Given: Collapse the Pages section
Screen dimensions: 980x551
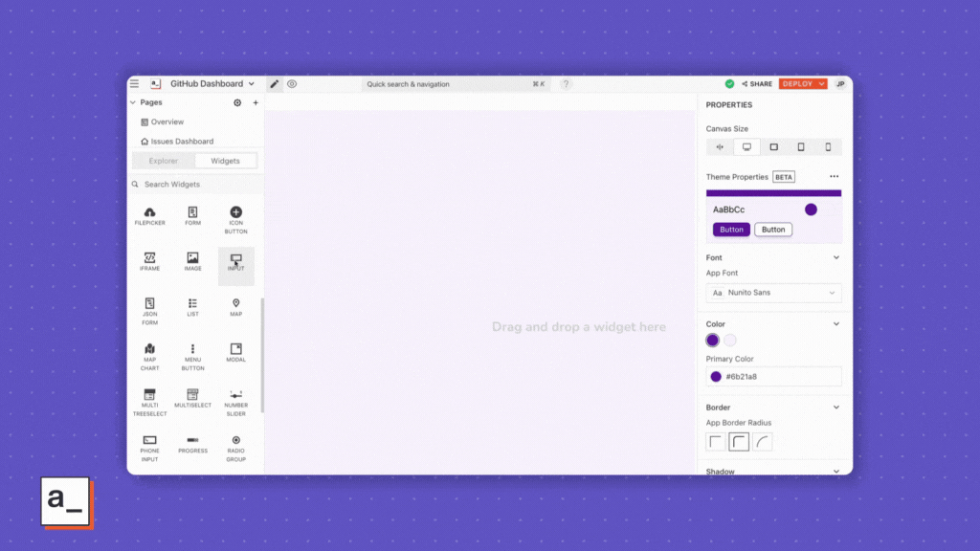Looking at the screenshot, I should pos(133,102).
